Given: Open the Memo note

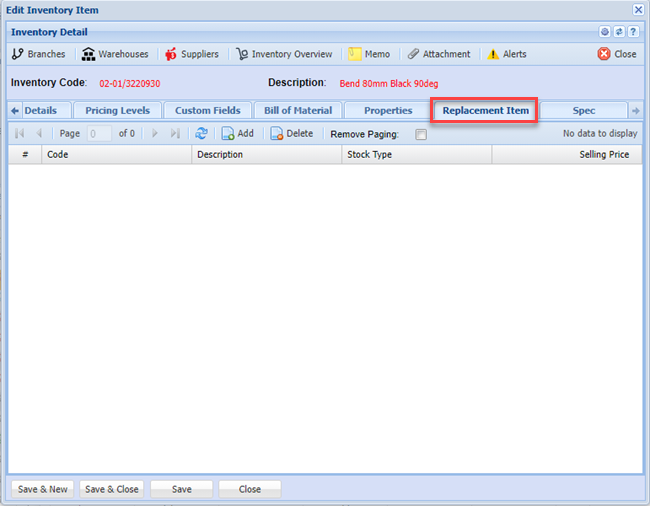Looking at the screenshot, I should coord(369,54).
